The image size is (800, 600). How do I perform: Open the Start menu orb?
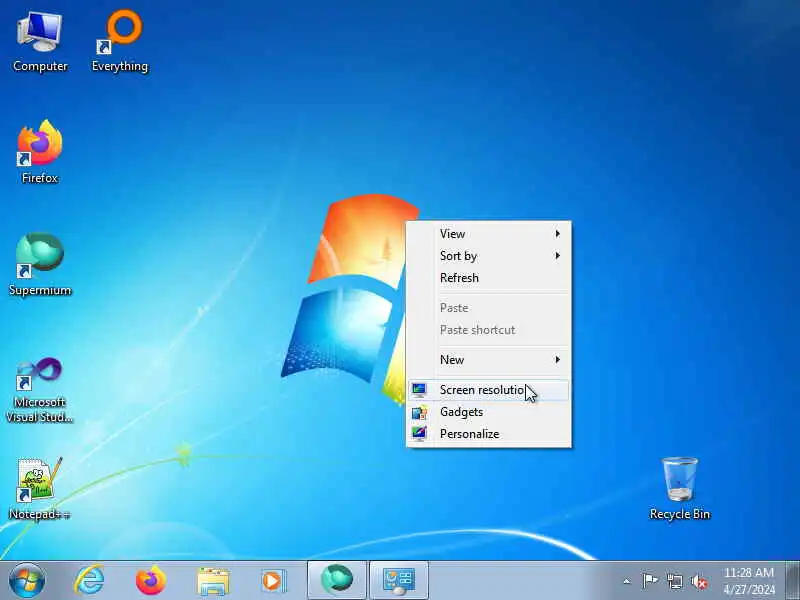click(27, 581)
